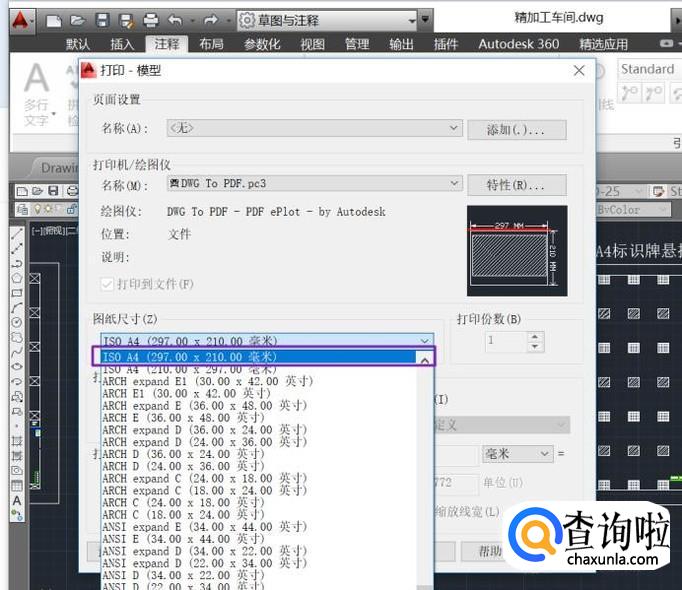
Task: Redo action with the right arrow icon
Action: click(211, 20)
